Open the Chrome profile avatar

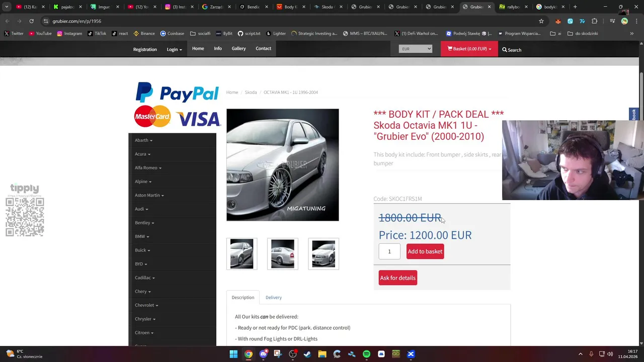click(624, 21)
